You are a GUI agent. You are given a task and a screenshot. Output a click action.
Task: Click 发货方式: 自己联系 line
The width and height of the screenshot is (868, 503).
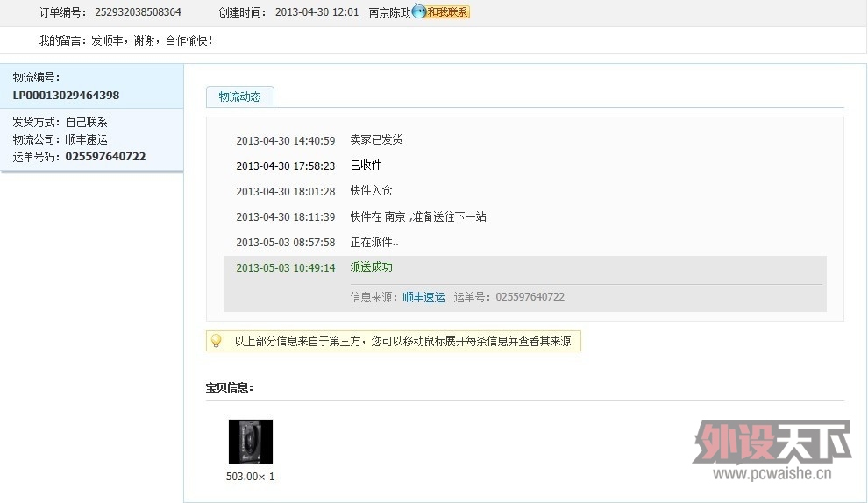pos(60,122)
